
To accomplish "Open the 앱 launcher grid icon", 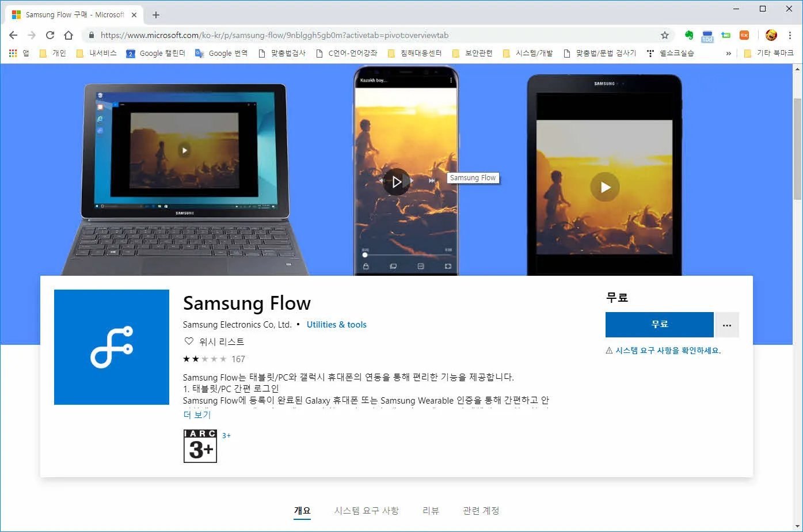I will (12, 53).
